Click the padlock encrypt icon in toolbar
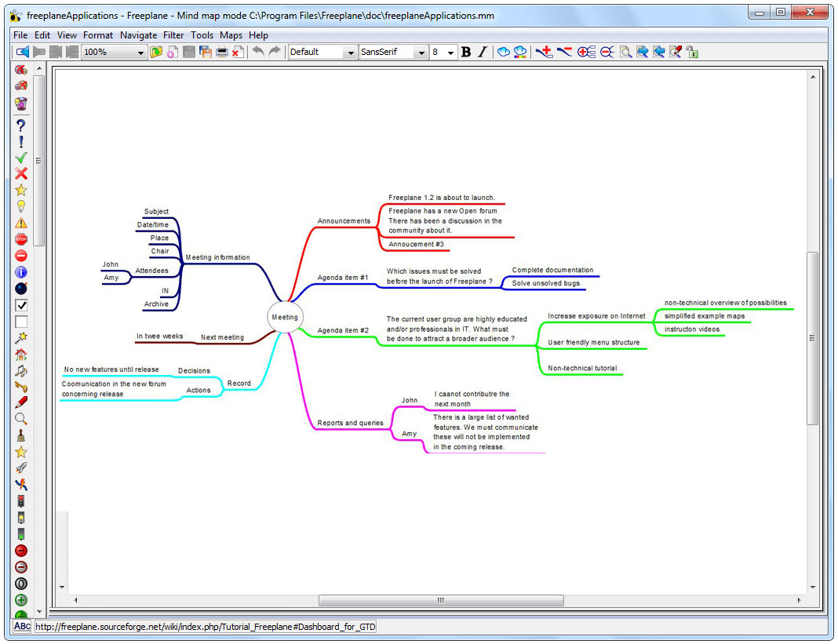The image size is (838, 644). (692, 52)
